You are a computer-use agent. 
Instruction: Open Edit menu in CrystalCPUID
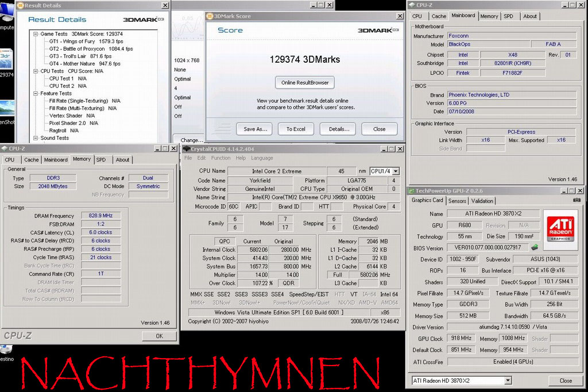pos(202,158)
